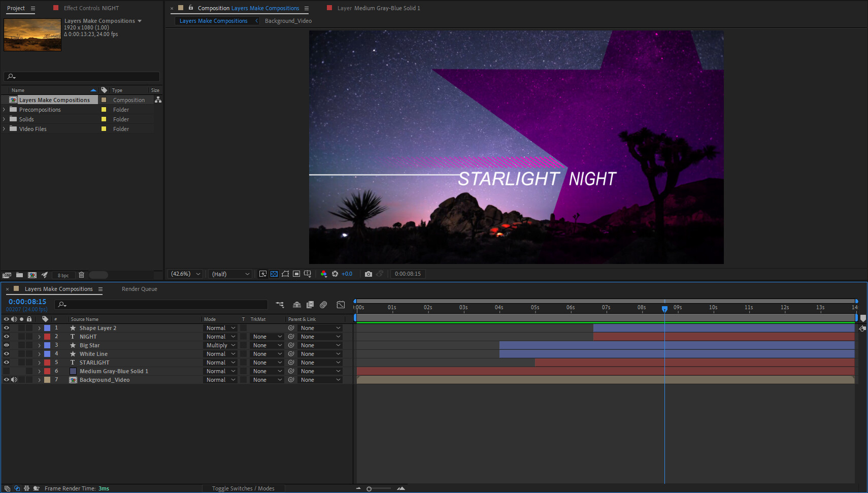Adjust the timeline zoom slider
This screenshot has height=493, width=868.
click(369, 489)
